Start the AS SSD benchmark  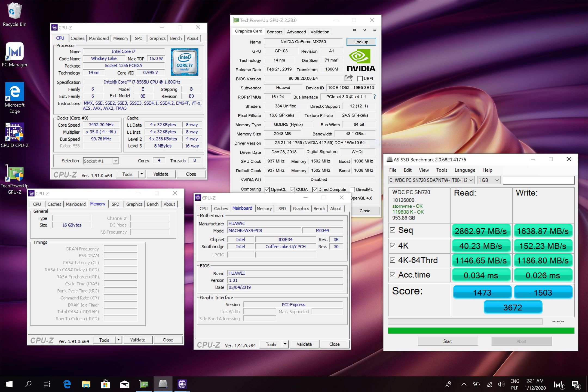coord(448,341)
